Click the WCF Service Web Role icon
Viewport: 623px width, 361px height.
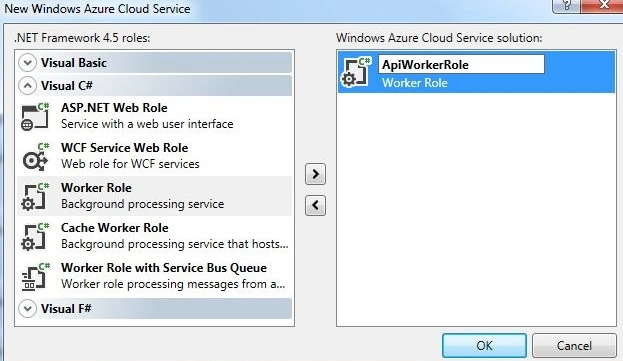[x=36, y=156]
